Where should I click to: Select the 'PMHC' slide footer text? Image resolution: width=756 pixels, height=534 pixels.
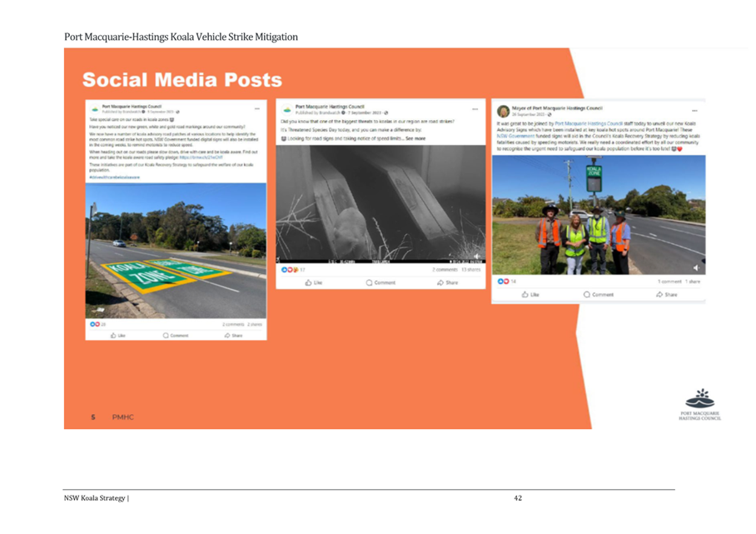pyautogui.click(x=123, y=417)
